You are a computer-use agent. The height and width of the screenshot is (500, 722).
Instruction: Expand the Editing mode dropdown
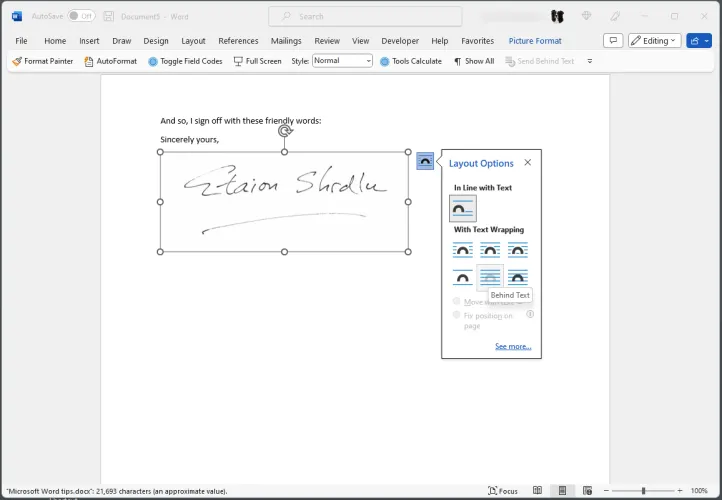655,41
